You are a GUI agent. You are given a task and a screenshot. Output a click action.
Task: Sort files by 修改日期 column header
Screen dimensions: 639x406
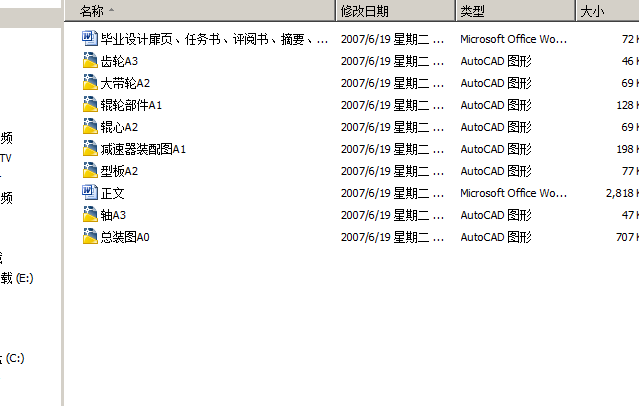tap(395, 11)
